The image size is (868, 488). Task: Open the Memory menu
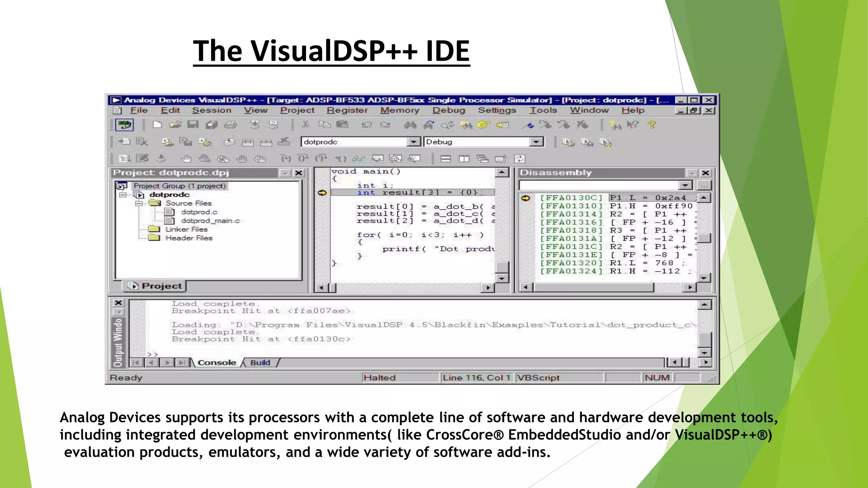point(400,110)
